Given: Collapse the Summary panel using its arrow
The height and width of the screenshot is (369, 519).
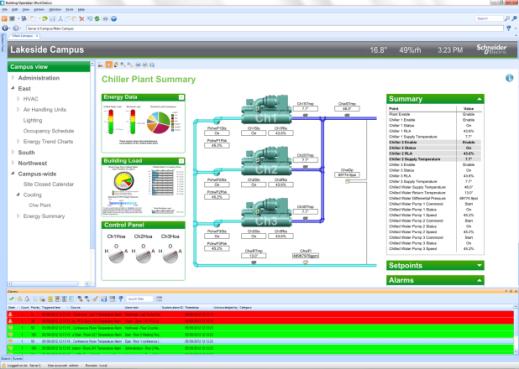Looking at the screenshot, I should (x=479, y=99).
